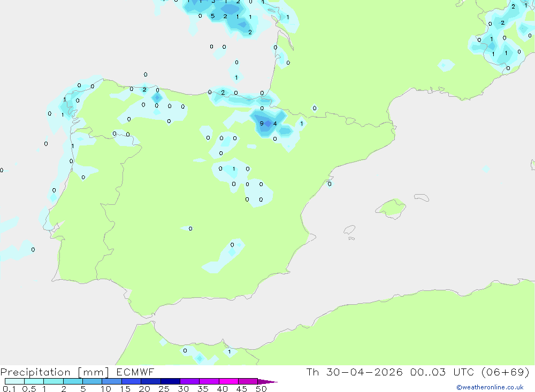Click the "Precipitation [mm]" title text

tap(55, 372)
